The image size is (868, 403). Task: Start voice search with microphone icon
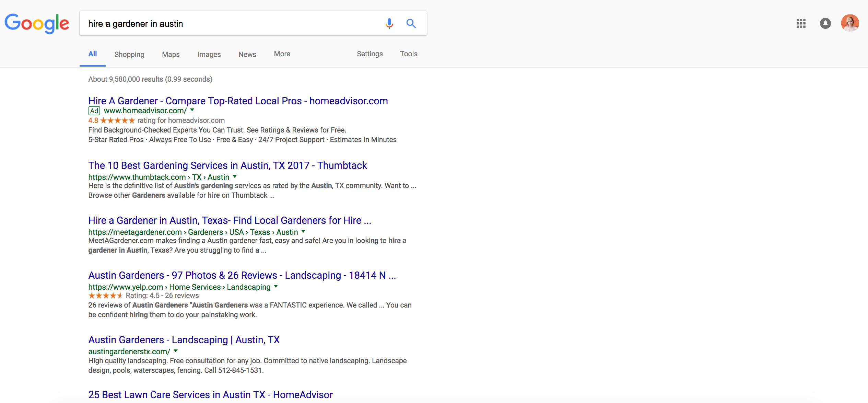[389, 23]
